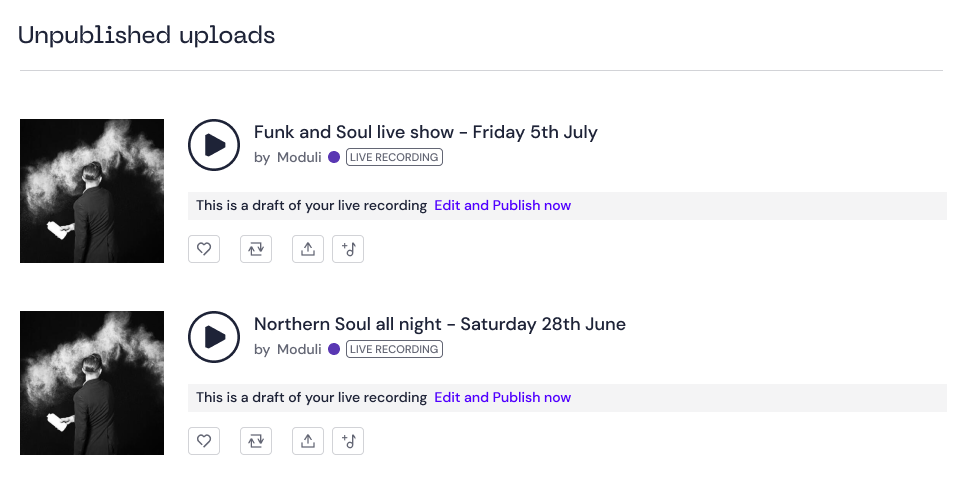Click LIVE RECORDING badge on Funk and Soul

[394, 158]
